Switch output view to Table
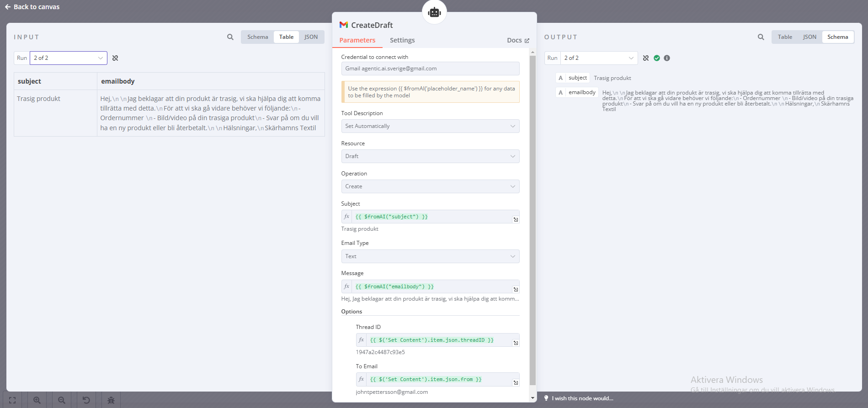Viewport: 868px width, 408px height. click(785, 37)
